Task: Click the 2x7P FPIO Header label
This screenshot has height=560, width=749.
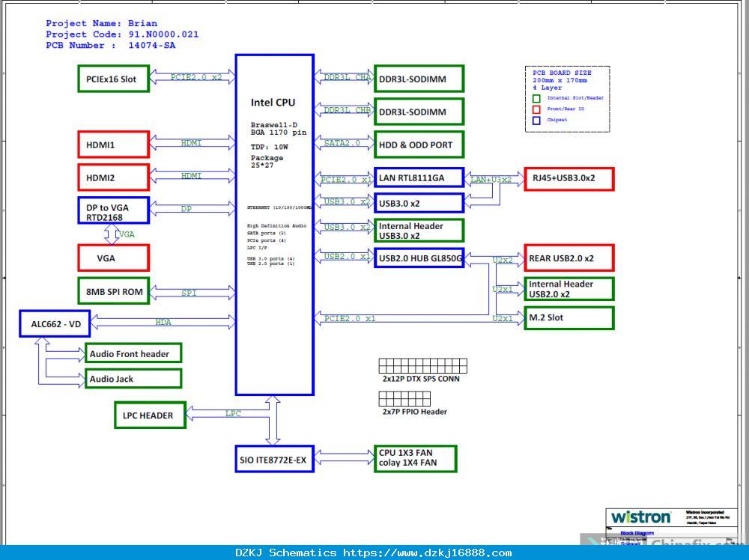Action: pos(415,412)
